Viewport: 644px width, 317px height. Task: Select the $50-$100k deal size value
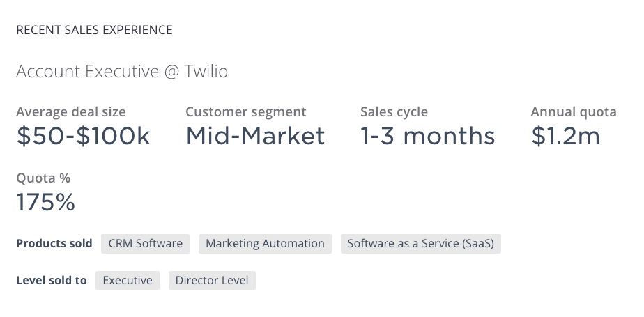(83, 136)
